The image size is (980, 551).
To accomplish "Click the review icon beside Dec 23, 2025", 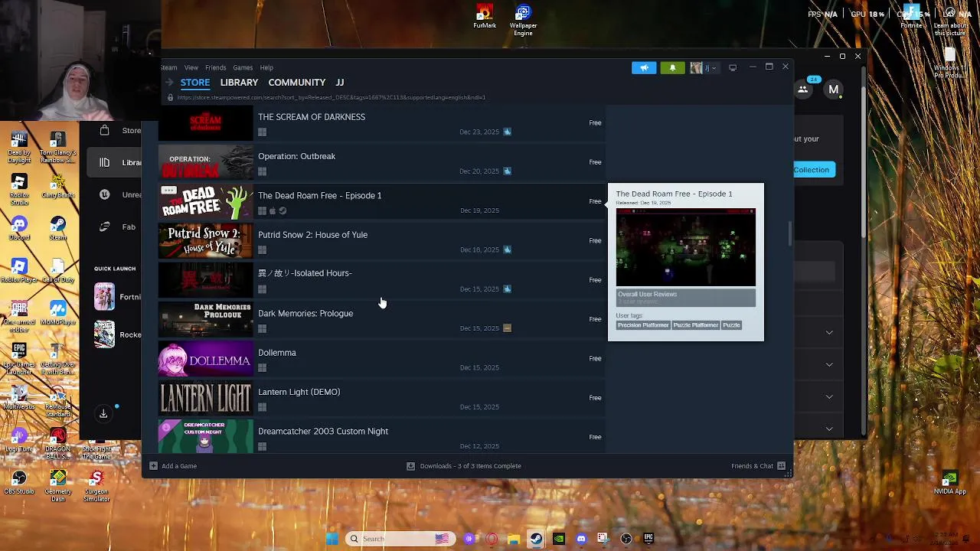I will [x=507, y=132].
